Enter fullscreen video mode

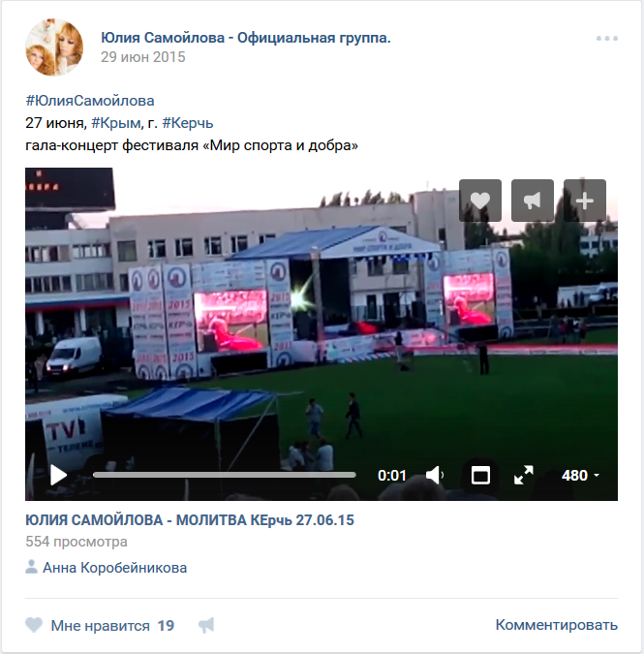coord(524,476)
